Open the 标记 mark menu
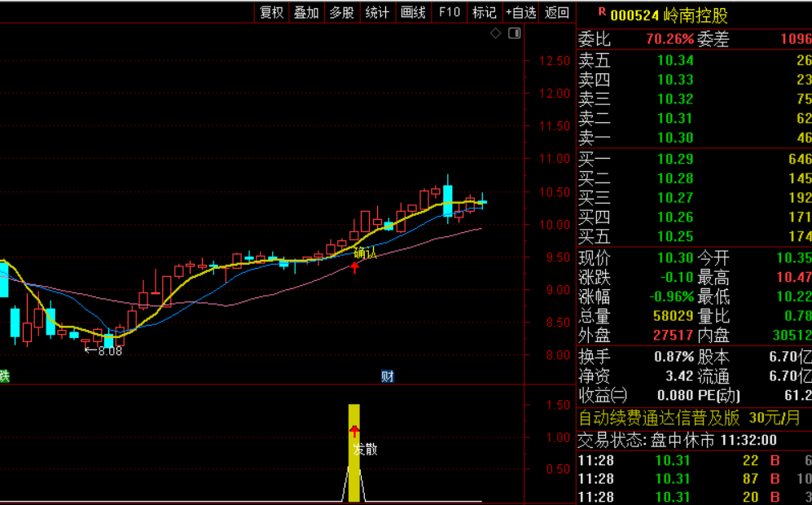 point(485,12)
